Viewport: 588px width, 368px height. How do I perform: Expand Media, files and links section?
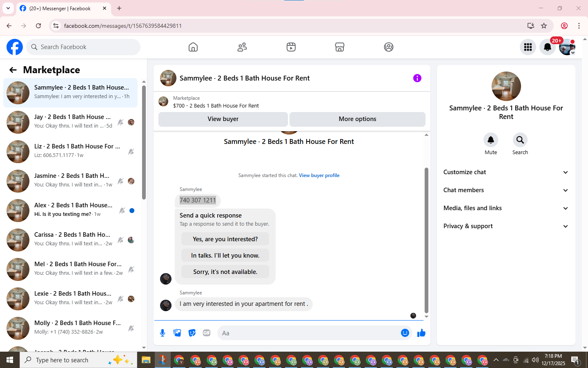pos(506,208)
